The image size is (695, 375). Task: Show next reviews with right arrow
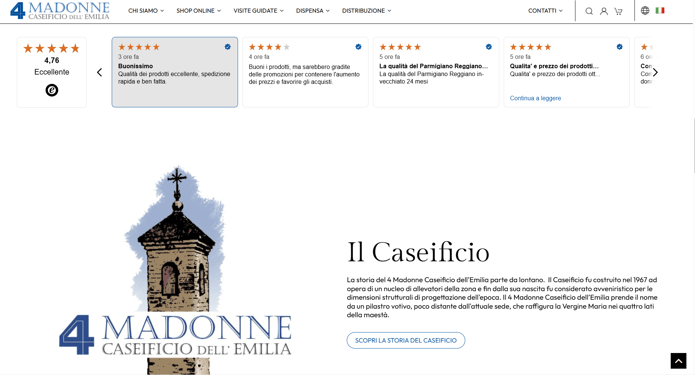click(655, 72)
